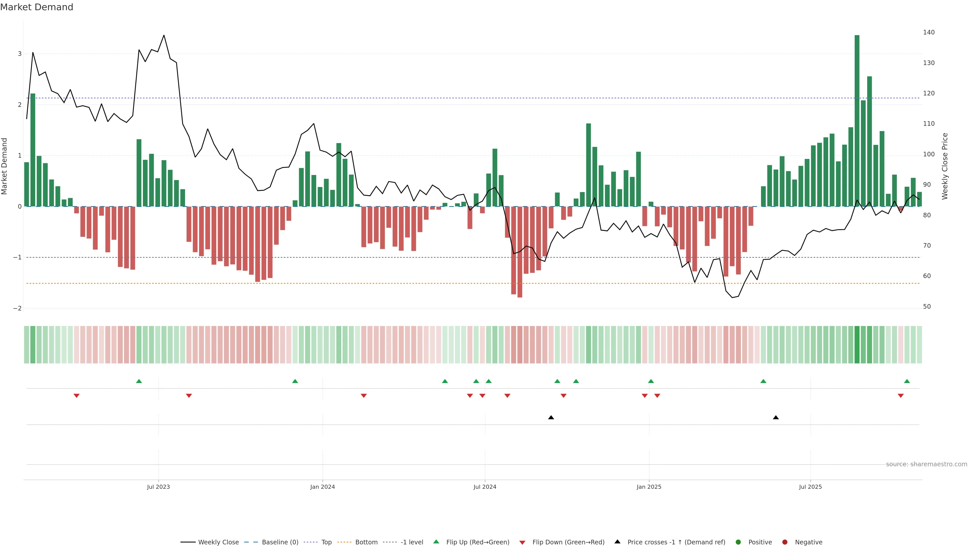
Task: Toggle the Top dotted line legend entry
Action: (x=326, y=542)
